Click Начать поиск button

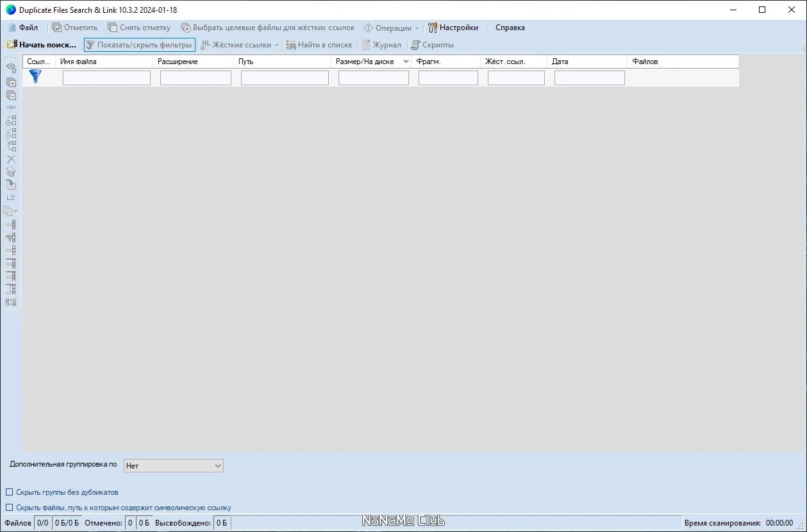click(x=42, y=45)
